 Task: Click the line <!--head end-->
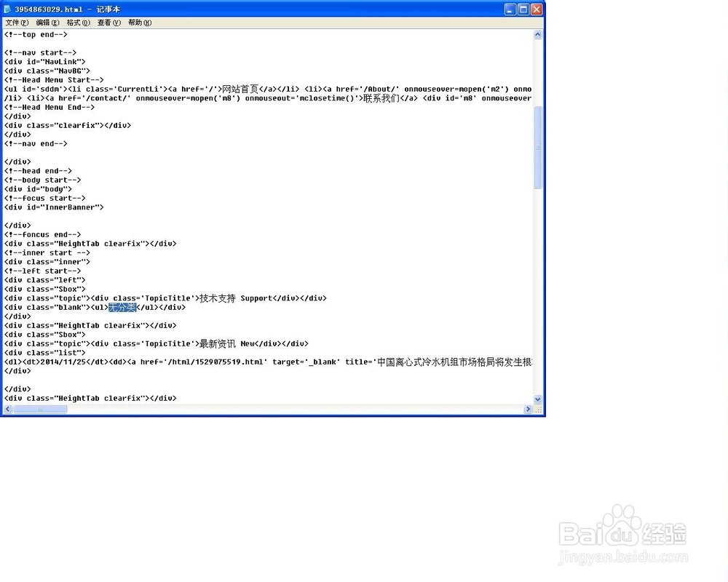click(x=38, y=171)
